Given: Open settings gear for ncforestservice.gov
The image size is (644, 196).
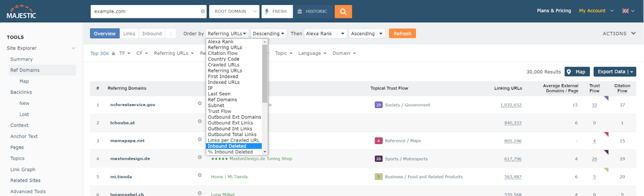Looking at the screenshot, I should (200, 103).
